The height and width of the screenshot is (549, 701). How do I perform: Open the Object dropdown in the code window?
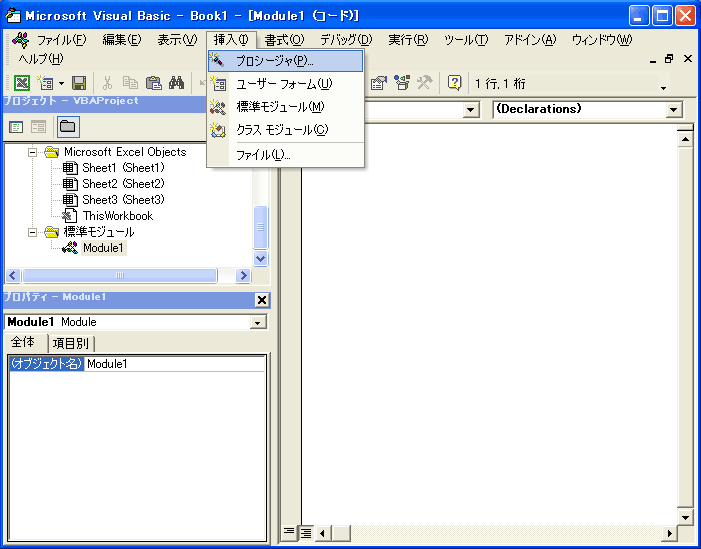(x=470, y=110)
